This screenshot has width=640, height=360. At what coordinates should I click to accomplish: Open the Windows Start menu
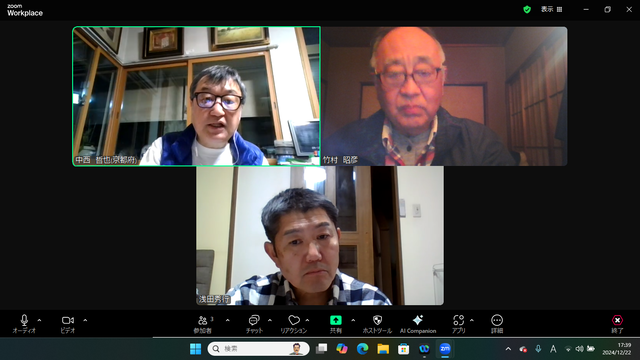pyautogui.click(x=196, y=349)
